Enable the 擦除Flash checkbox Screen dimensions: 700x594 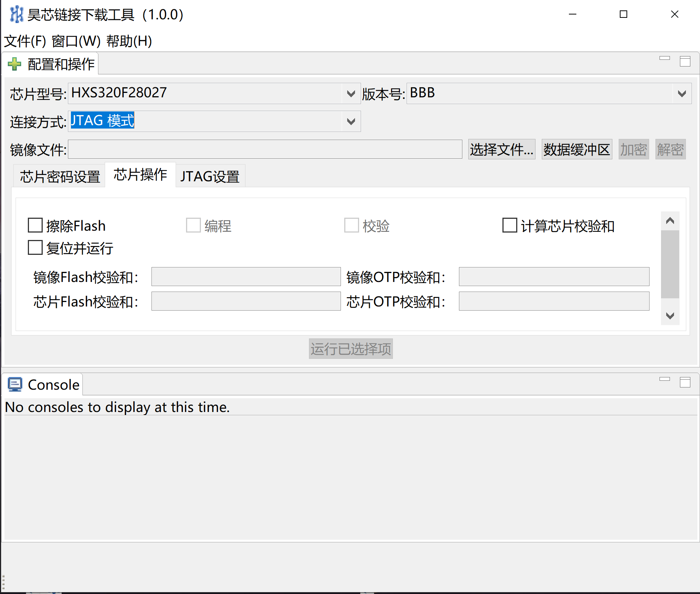click(35, 225)
